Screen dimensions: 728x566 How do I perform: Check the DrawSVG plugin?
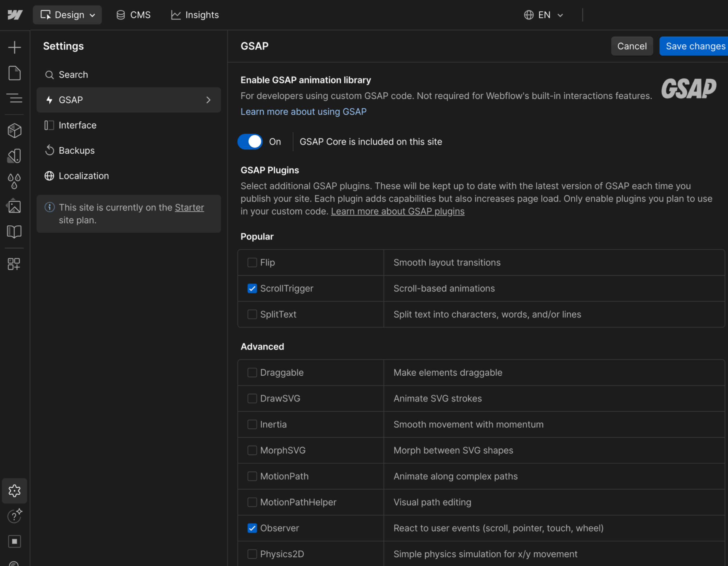click(x=252, y=398)
